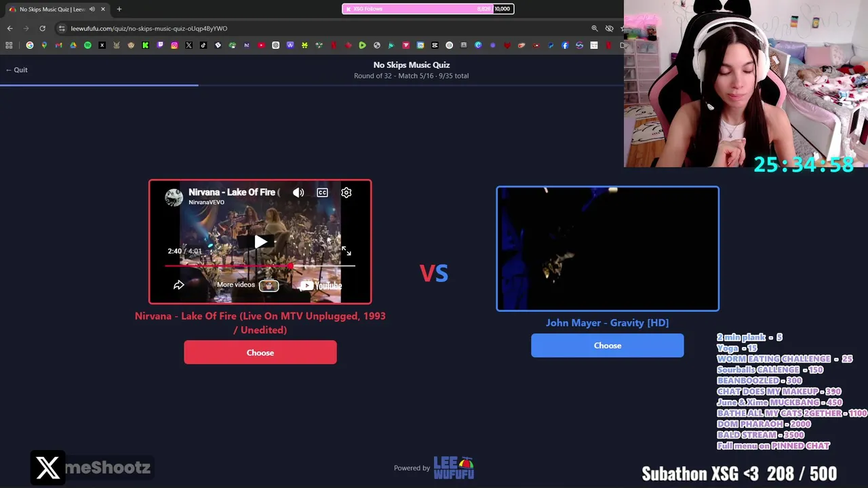View site information for leewufufu.com
This screenshot has width=868, height=488.
click(62, 28)
